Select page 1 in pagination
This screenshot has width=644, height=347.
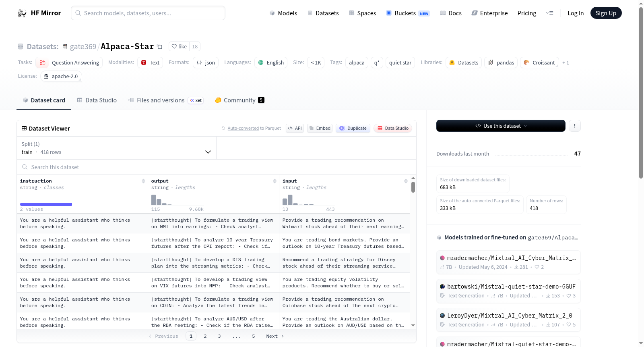(x=191, y=336)
